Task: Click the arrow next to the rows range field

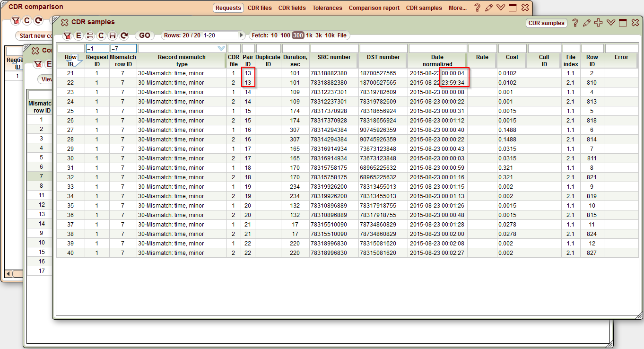Action: pos(242,35)
